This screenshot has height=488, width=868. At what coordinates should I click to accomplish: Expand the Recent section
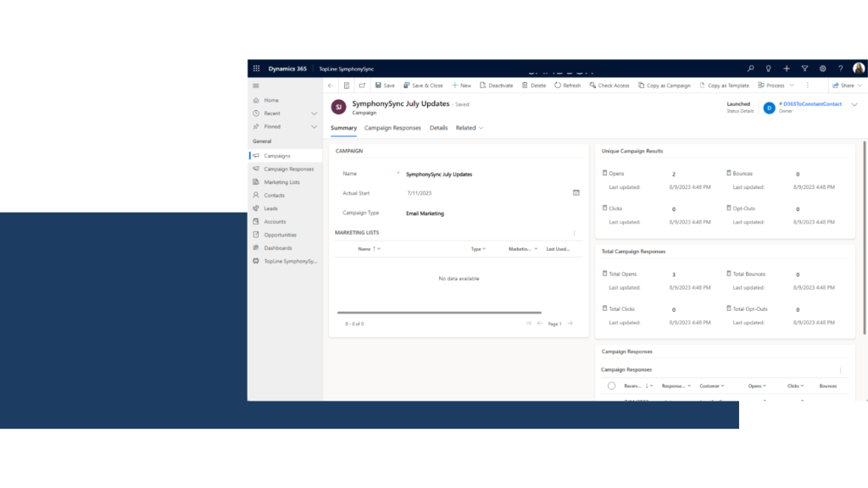[314, 114]
